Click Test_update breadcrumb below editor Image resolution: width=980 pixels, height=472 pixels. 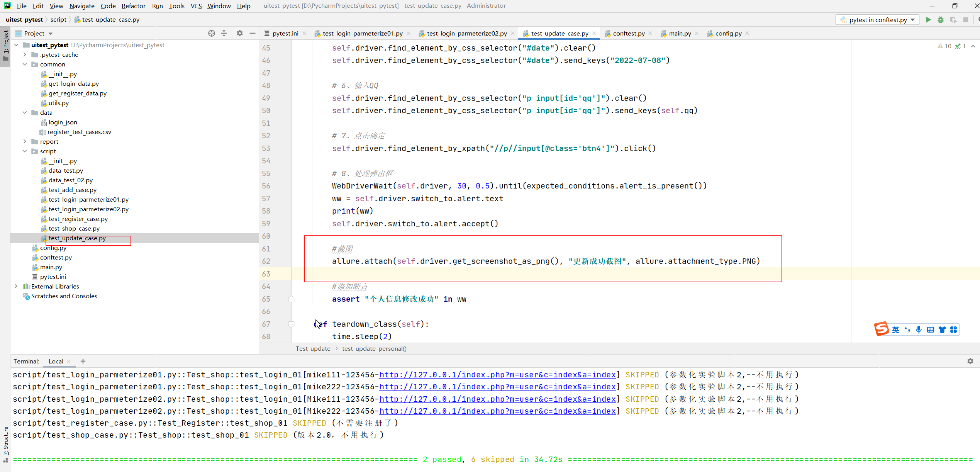[x=313, y=348]
